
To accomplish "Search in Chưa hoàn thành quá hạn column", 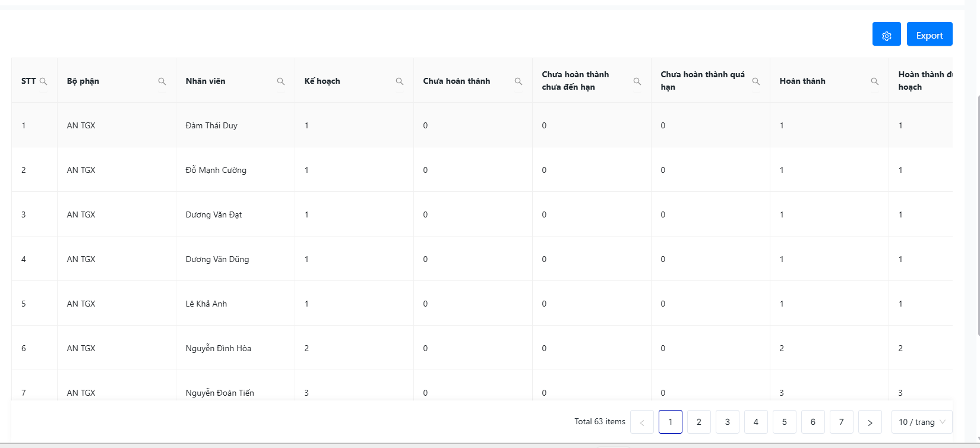I will click(755, 81).
